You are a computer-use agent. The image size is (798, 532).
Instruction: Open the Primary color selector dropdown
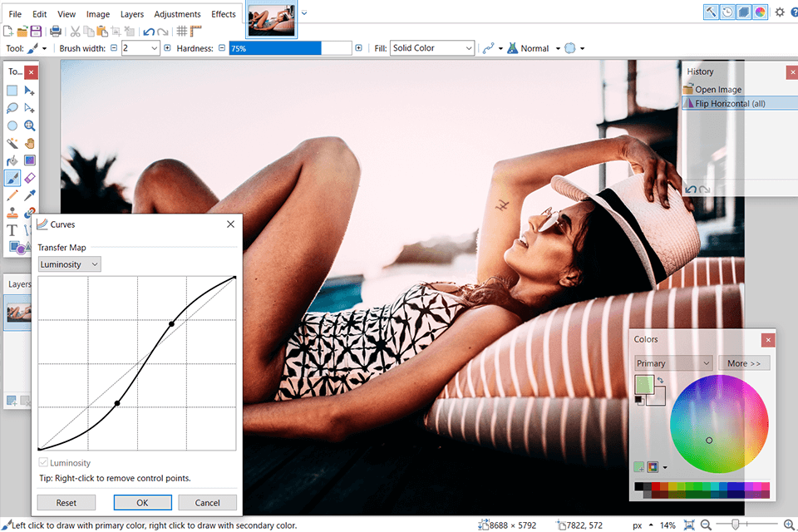[x=673, y=363]
